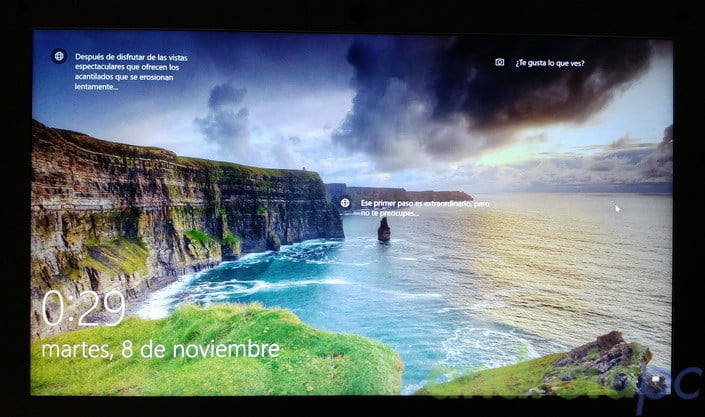
Task: Open the "Después de disfrutar de las vistas" tip
Action: (x=130, y=64)
